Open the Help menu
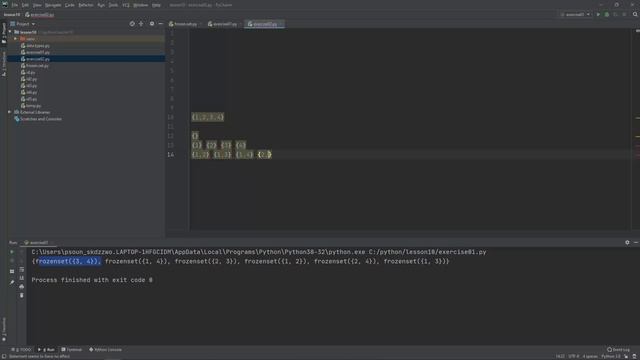 pyautogui.click(x=156, y=5)
